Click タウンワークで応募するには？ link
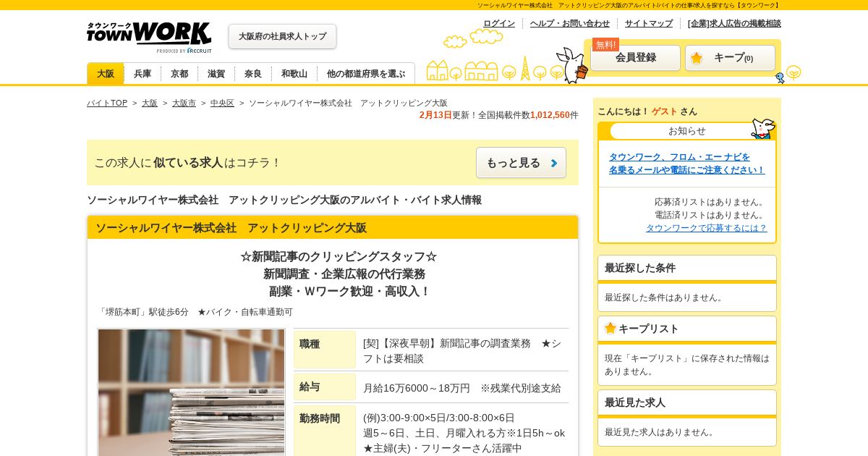Screen dimensions: 868x456 tap(706, 228)
